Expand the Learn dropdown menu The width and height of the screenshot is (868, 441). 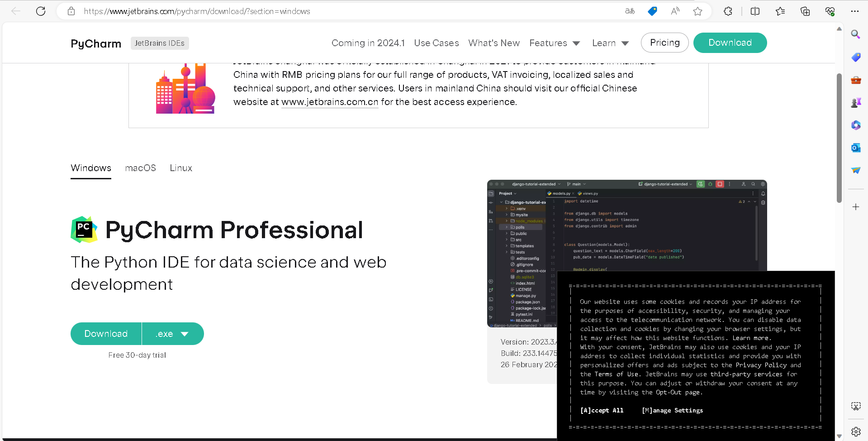[611, 43]
